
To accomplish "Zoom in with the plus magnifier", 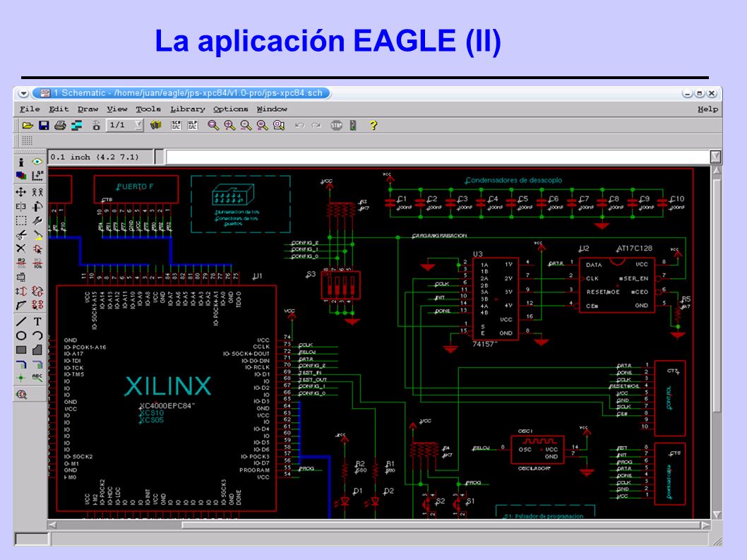I will point(229,125).
